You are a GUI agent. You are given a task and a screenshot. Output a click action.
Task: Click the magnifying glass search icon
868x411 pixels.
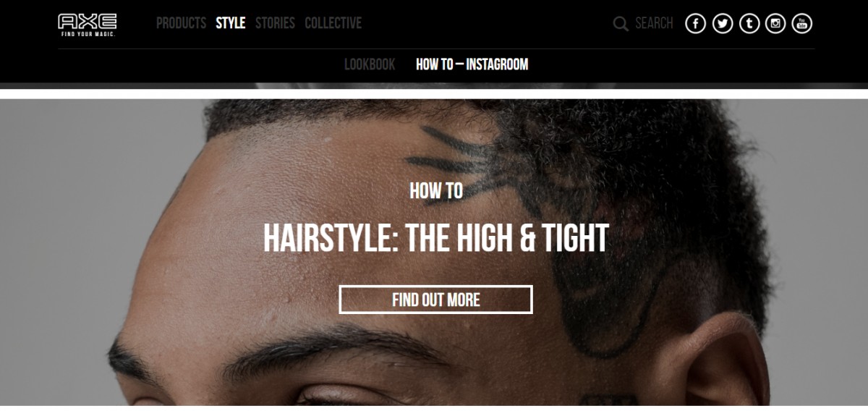[621, 24]
